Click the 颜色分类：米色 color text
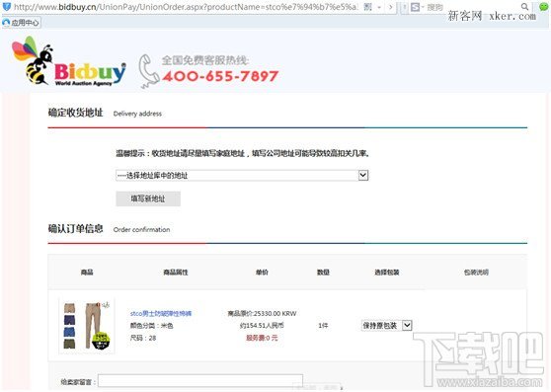 152,326
